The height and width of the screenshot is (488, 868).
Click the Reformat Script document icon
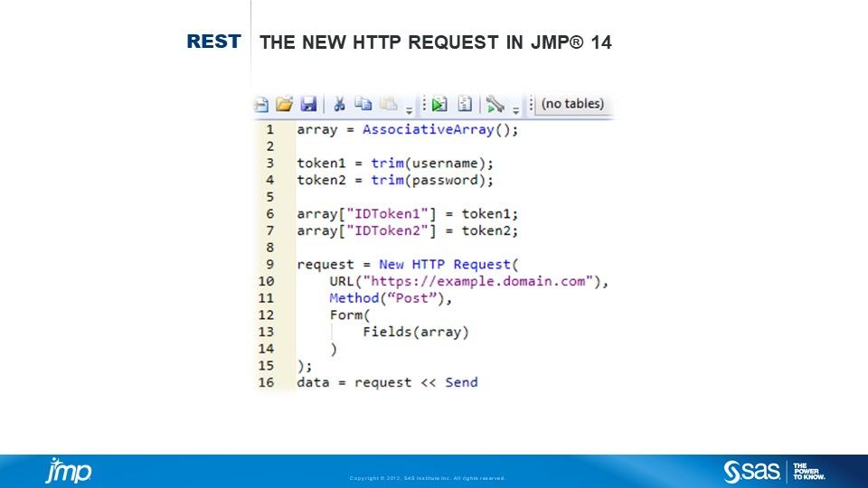(465, 104)
